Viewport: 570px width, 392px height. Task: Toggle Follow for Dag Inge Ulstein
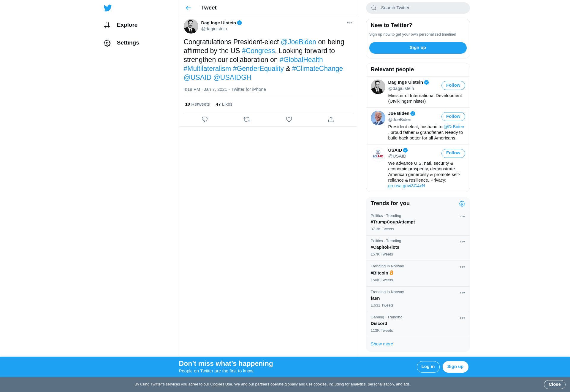pos(453,85)
